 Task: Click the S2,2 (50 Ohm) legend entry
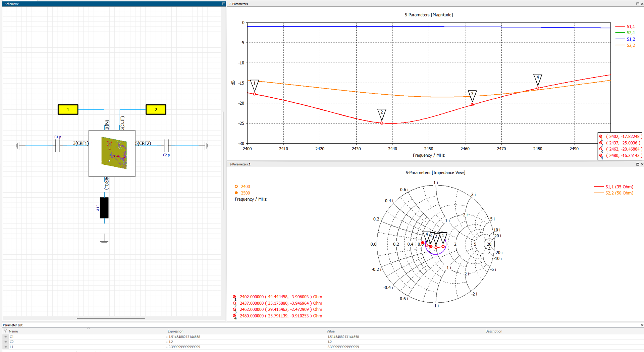tap(613, 193)
